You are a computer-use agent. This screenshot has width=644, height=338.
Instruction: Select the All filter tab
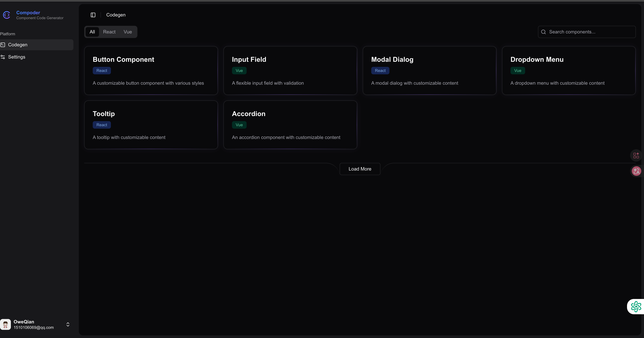[92, 32]
